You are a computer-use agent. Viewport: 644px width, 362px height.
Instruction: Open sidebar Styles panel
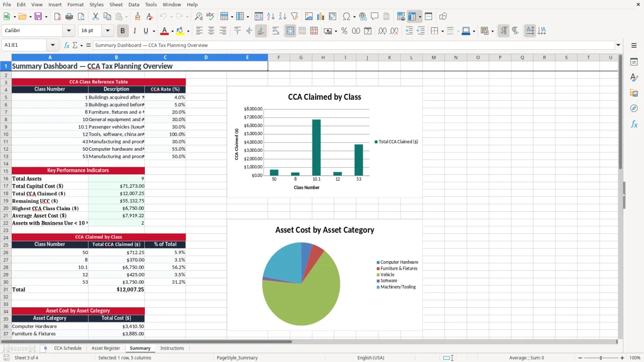[634, 77]
